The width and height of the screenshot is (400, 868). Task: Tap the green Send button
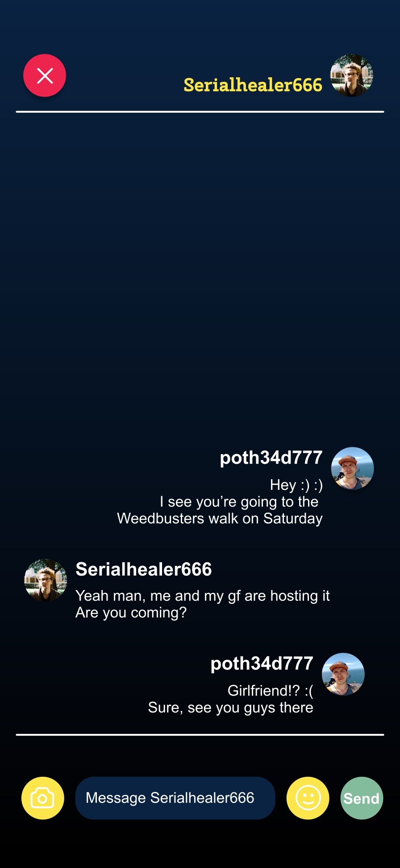click(x=362, y=798)
